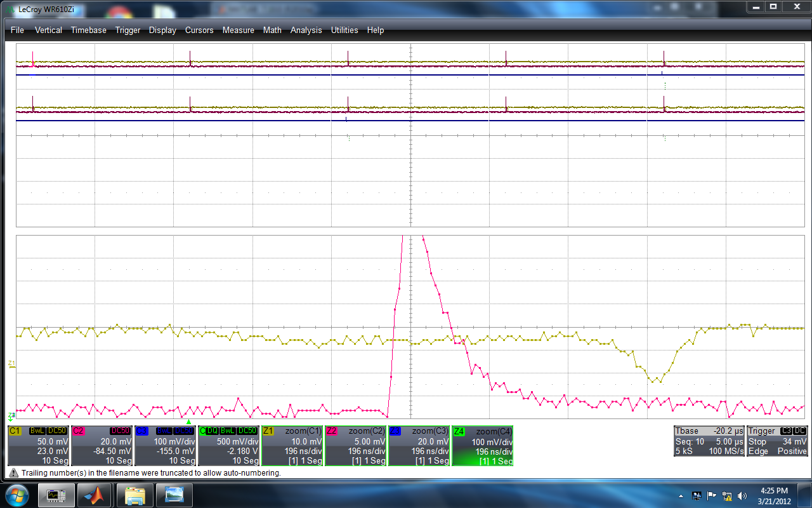The width and height of the screenshot is (812, 508).
Task: Open Windows Explorer folder taskbar icon
Action: 135,495
